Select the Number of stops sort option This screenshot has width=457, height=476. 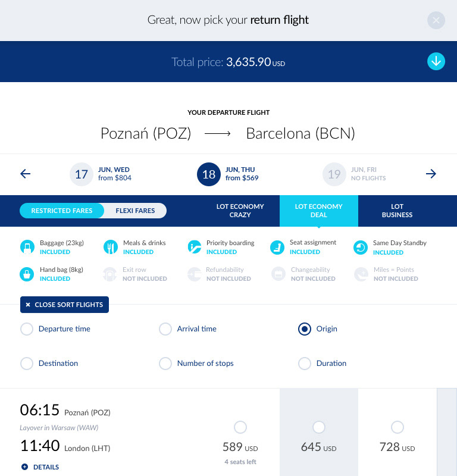tap(196, 364)
